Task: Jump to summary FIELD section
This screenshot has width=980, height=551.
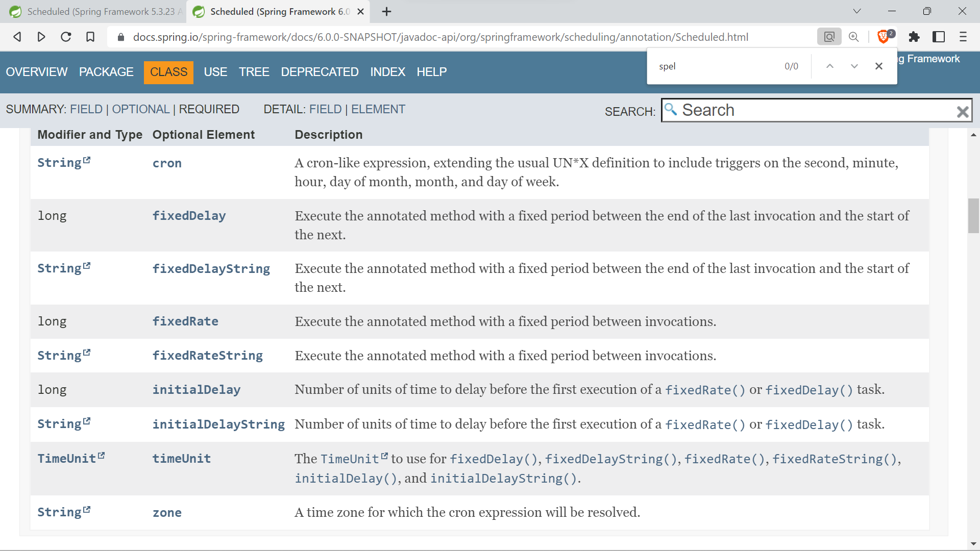Action: (x=86, y=109)
